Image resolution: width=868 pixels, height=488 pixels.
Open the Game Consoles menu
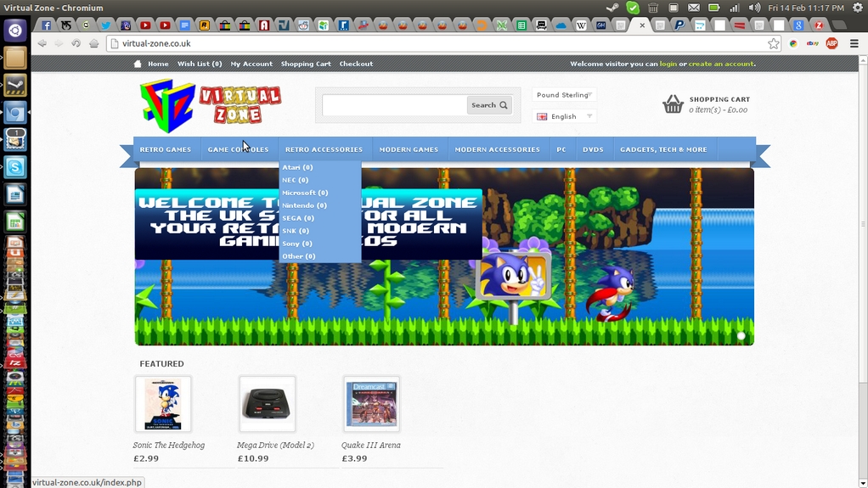pos(238,149)
